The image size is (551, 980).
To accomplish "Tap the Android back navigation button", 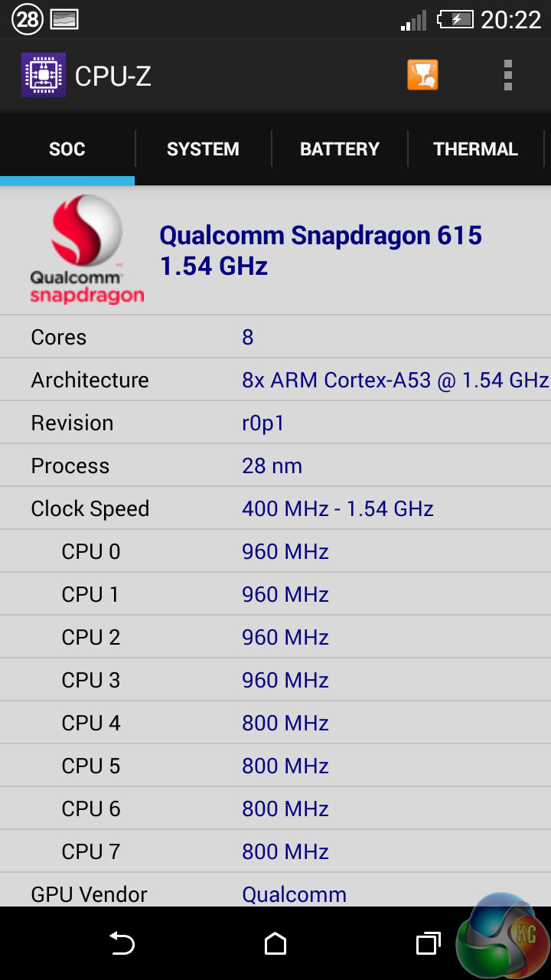I will [x=122, y=944].
